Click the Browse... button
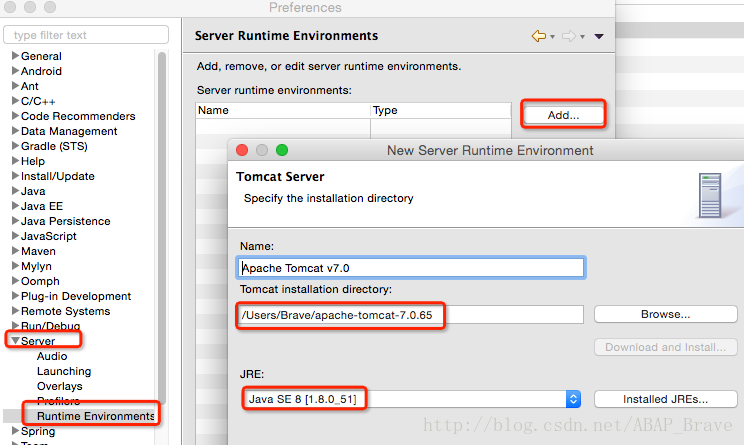The height and width of the screenshot is (445, 744). tap(665, 314)
